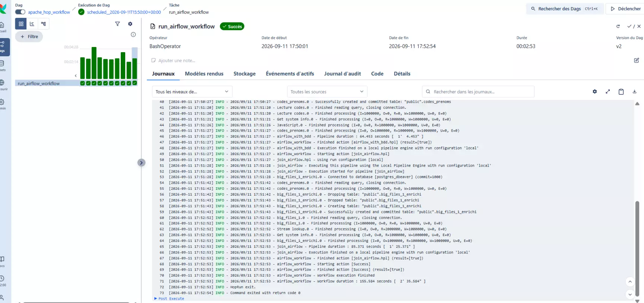The height and width of the screenshot is (303, 644).
Task: Focus the 'Rechercher dans les journaux' field
Action: click(478, 92)
